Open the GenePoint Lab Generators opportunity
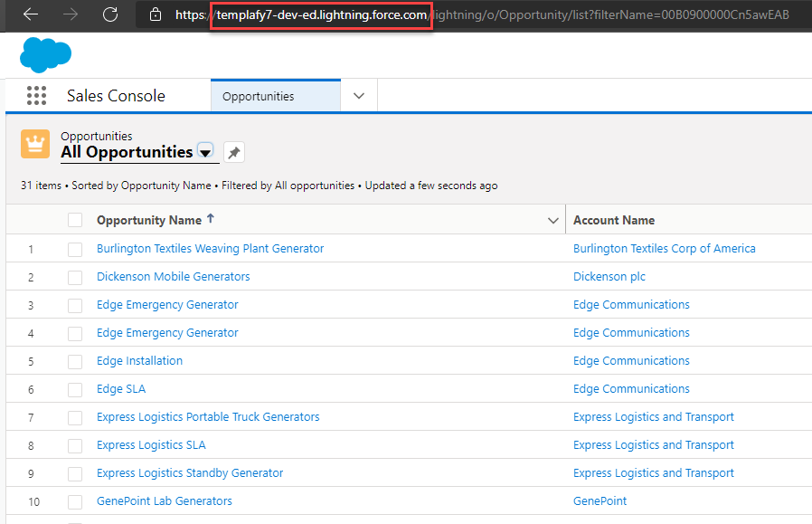This screenshot has width=812, height=524. 164,500
